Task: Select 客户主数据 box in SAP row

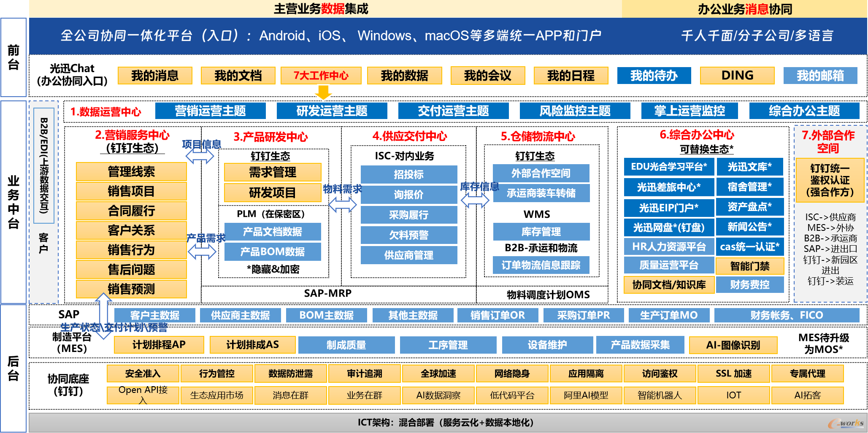Action: point(155,315)
